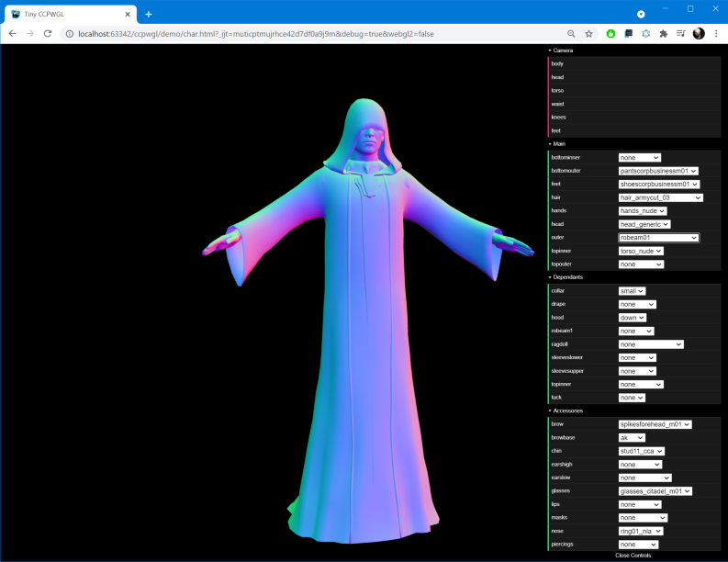Open the hair_armycut_03 dropdown

coord(661,197)
